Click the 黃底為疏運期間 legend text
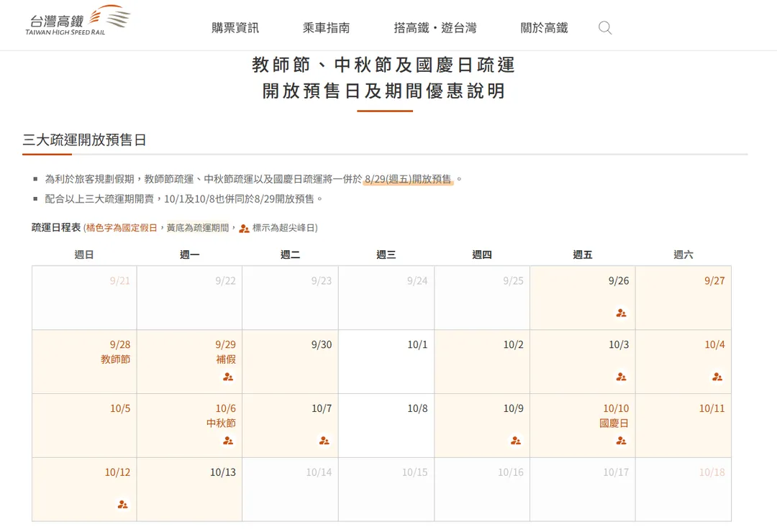 (x=198, y=228)
